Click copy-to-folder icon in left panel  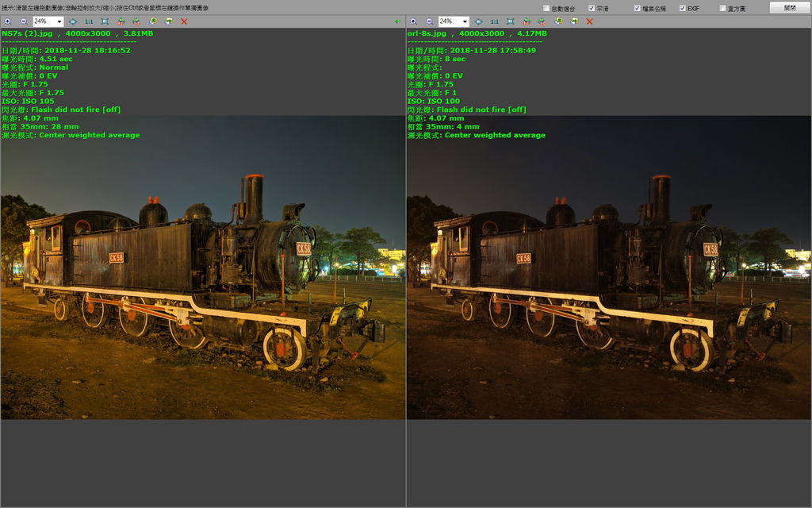click(x=153, y=21)
